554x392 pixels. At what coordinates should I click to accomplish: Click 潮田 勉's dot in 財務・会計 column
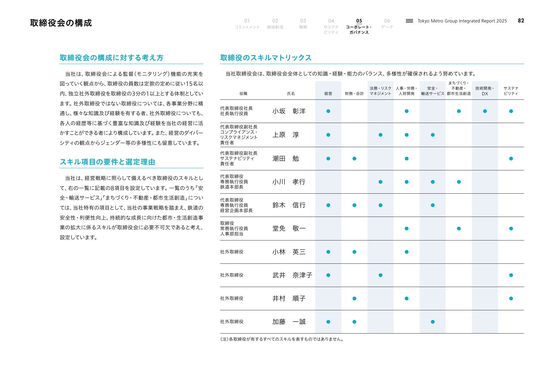(x=354, y=159)
